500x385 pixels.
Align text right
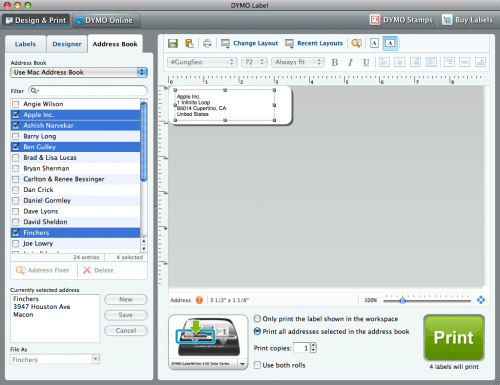[x=415, y=62]
